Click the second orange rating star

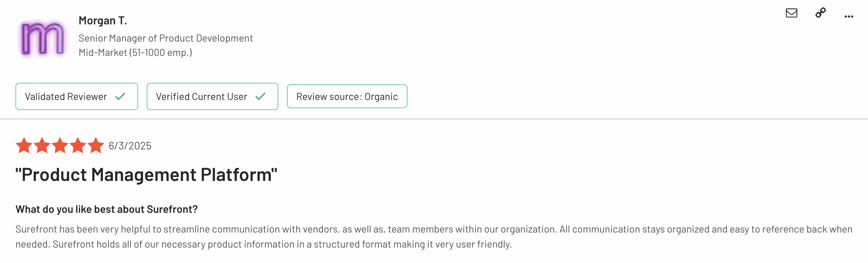click(x=42, y=145)
